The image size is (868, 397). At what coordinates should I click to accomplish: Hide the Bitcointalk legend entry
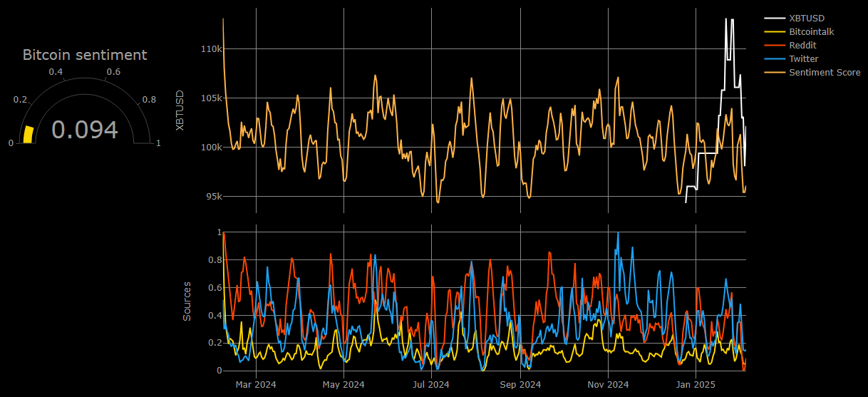coord(812,31)
